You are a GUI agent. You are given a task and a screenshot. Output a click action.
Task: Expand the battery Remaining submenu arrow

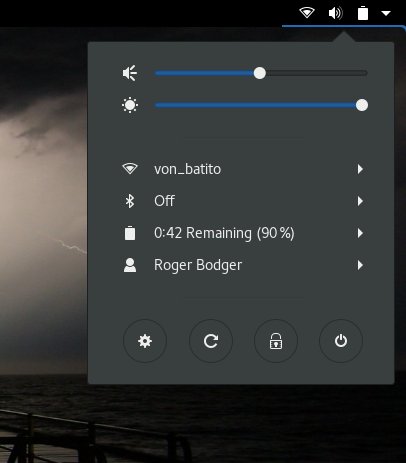(360, 233)
